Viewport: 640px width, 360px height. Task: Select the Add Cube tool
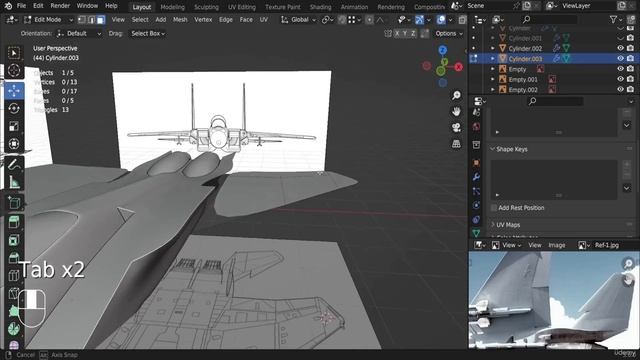[x=14, y=202]
